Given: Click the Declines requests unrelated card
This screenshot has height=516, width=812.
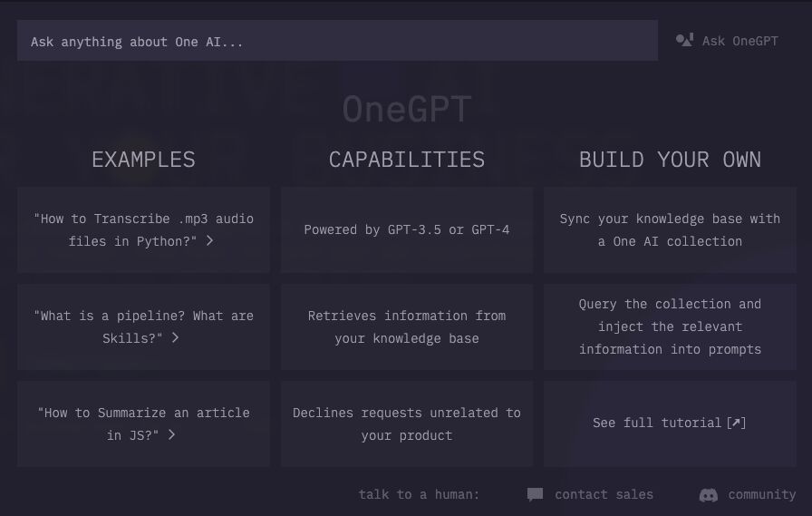Looking at the screenshot, I should point(407,424).
